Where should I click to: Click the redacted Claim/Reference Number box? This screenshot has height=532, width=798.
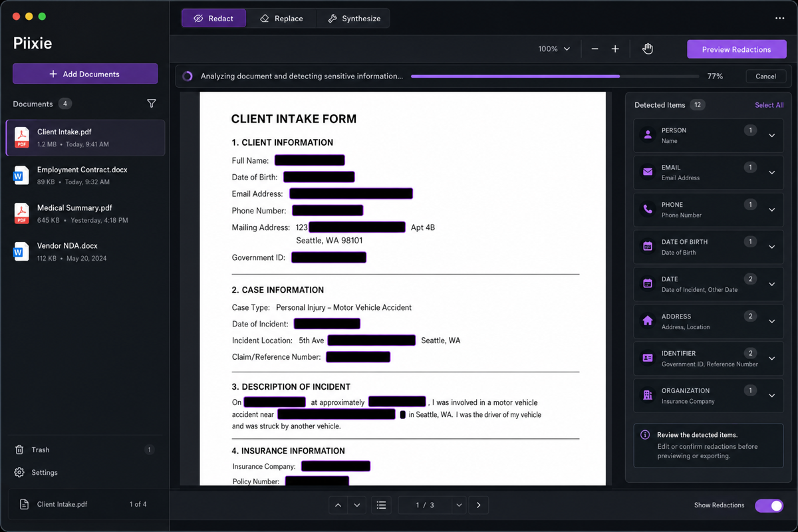tap(358, 357)
